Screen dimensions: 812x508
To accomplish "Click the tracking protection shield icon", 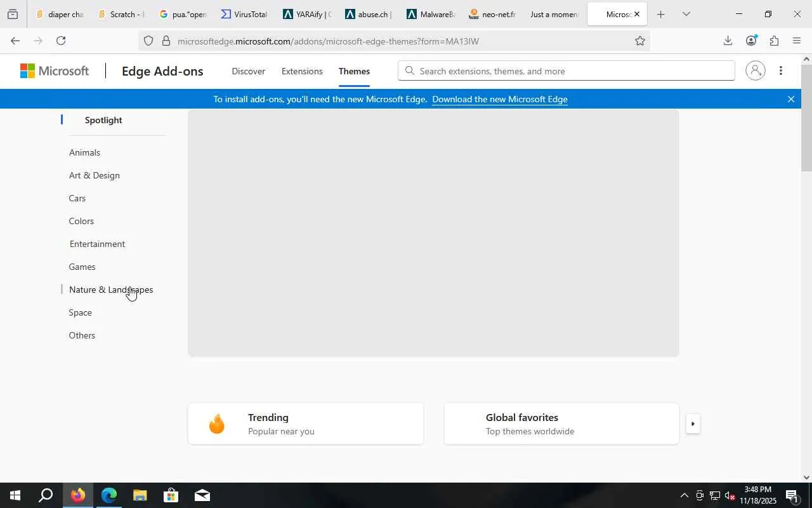I will [x=148, y=41].
